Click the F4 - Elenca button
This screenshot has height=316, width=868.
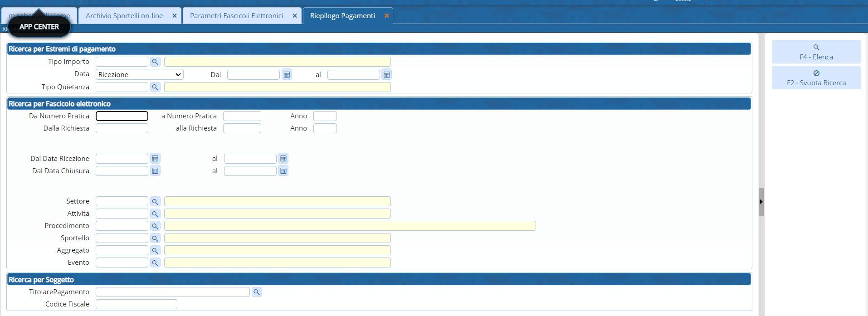tap(816, 52)
